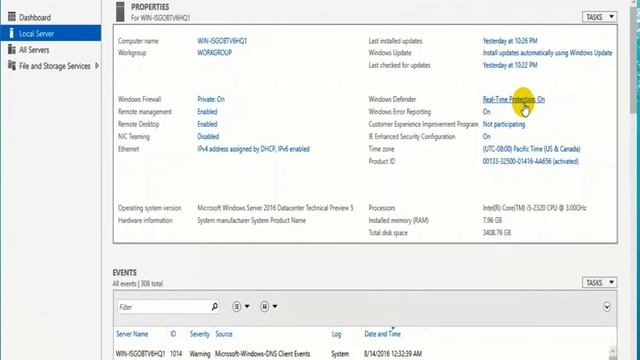Image resolution: width=640 pixels, height=360 pixels.
Task: Click the Pacific Time zone link
Action: tap(531, 149)
